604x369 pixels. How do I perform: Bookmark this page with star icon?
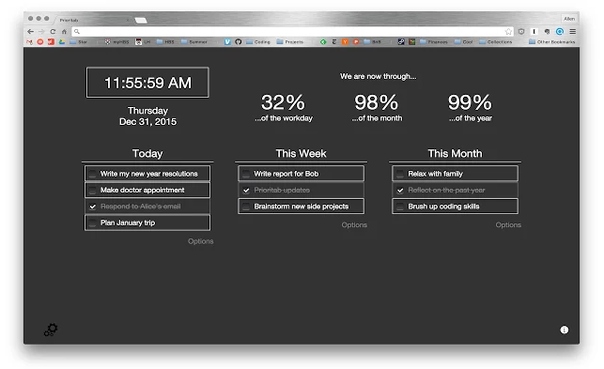pos(508,32)
